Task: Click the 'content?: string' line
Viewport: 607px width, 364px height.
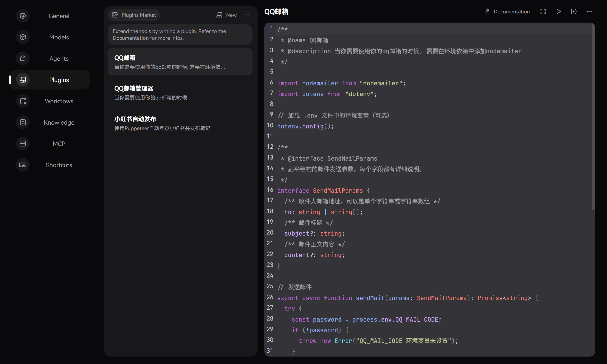Action: point(314,255)
